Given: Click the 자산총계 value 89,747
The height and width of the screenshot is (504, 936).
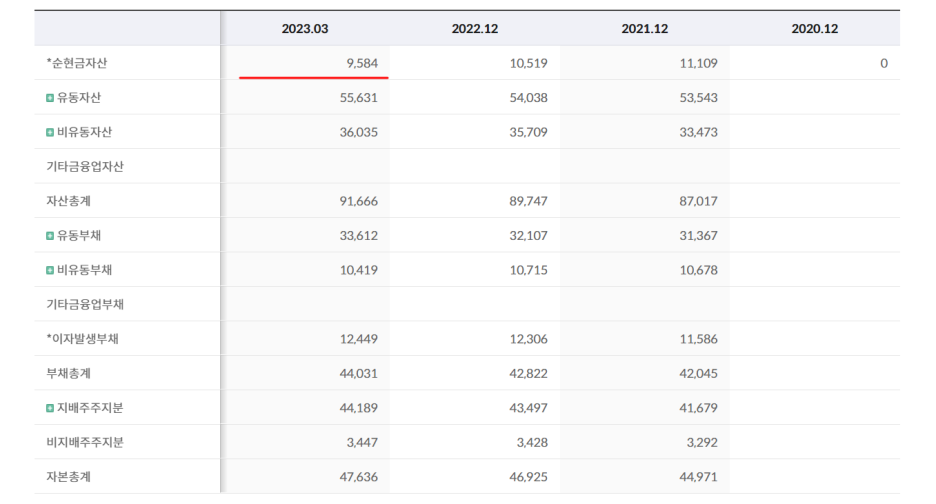Looking at the screenshot, I should (x=528, y=201).
